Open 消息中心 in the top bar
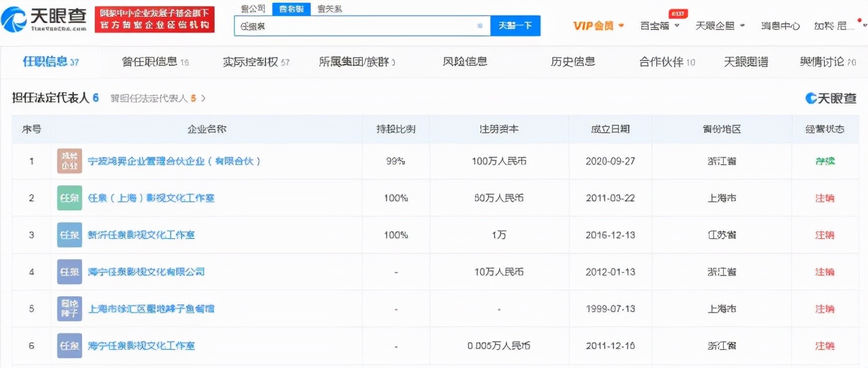 coord(780,26)
